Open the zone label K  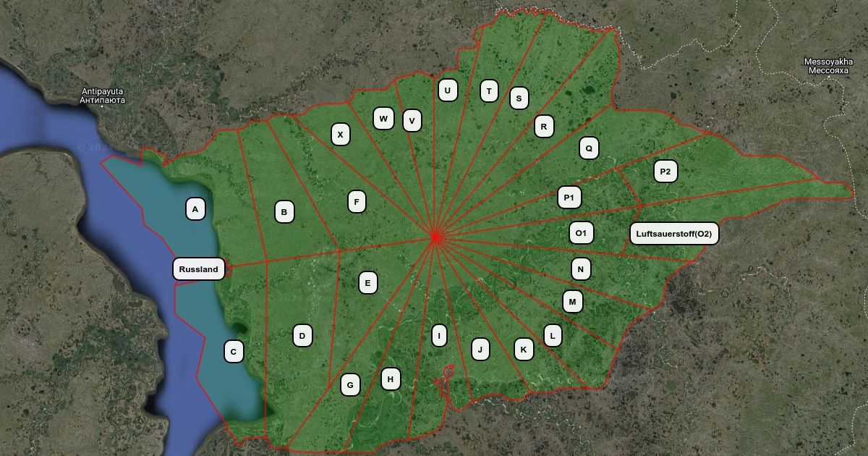tap(524, 349)
